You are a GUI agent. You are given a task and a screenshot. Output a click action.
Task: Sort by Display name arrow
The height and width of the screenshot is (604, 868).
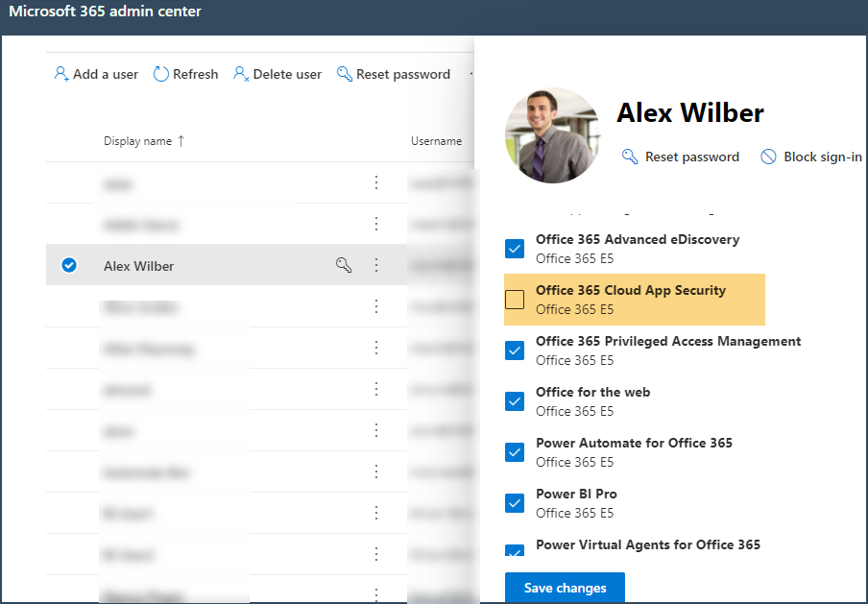point(181,141)
